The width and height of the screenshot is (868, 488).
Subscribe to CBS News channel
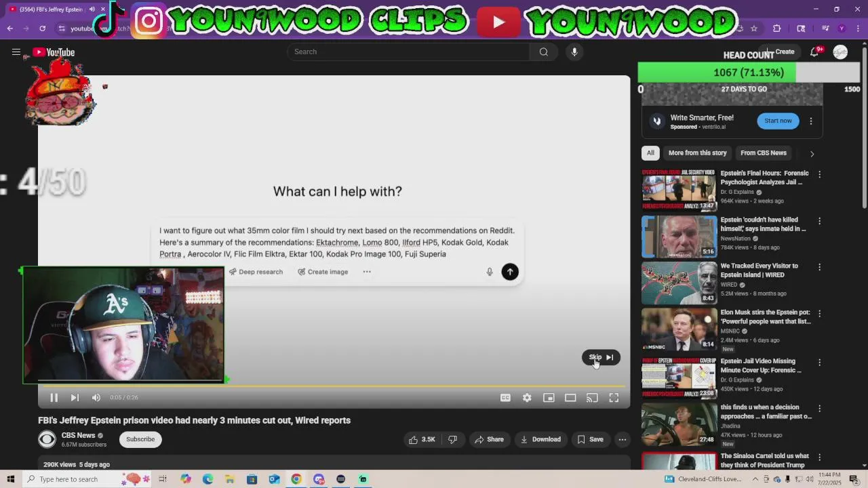(x=140, y=439)
